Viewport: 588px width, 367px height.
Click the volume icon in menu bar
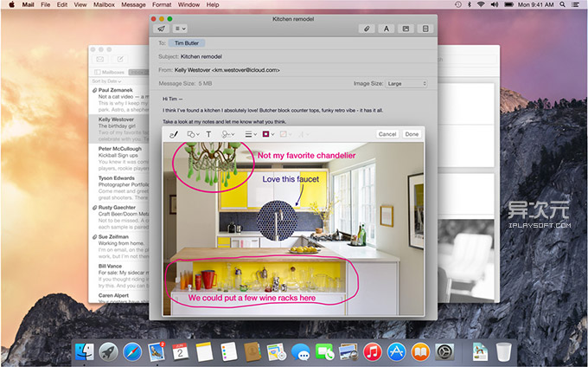click(x=495, y=4)
